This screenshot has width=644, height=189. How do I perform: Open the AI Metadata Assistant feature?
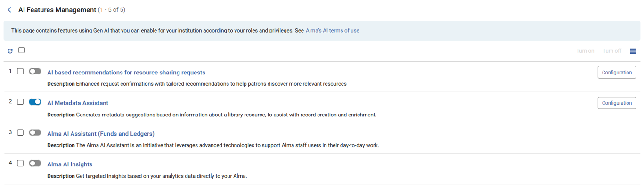[78, 103]
